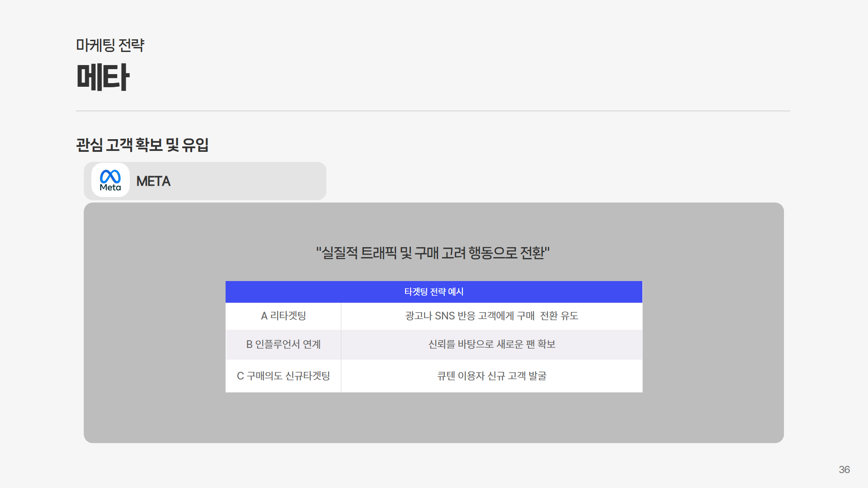868x488 pixels.
Task: Click the Meta infinity logo icon
Action: pos(110,176)
